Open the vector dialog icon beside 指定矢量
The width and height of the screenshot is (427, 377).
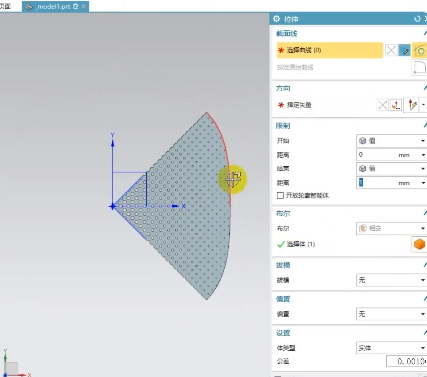(x=396, y=105)
